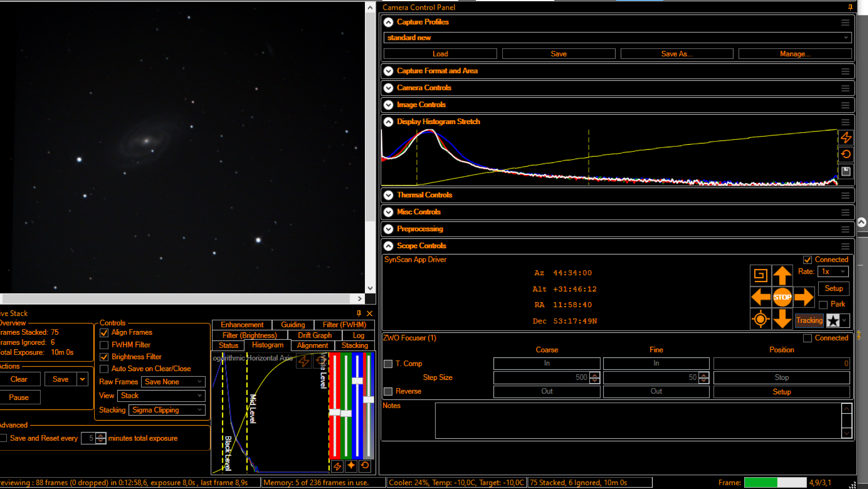Viewport: 868px width, 489px height.
Task: Reset the display histogram stretch
Action: click(x=846, y=154)
